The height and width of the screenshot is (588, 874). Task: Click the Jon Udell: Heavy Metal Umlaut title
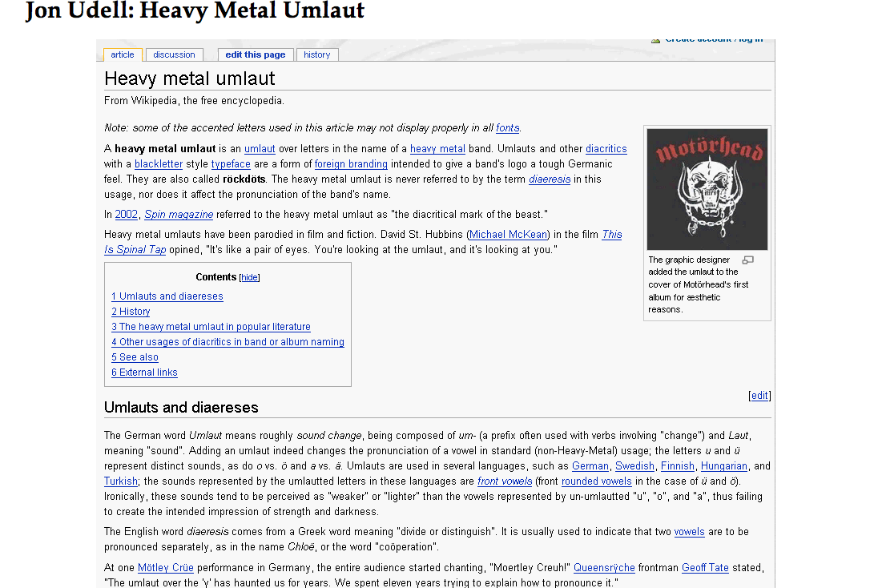(195, 11)
